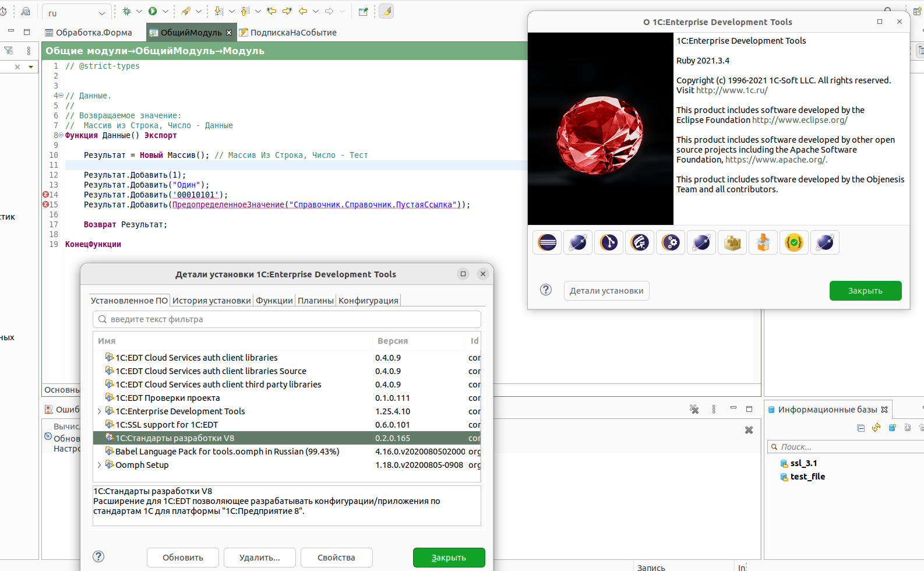Click the yellow refresh arrows in Информационные базы
The height and width of the screenshot is (571, 924).
(x=876, y=428)
